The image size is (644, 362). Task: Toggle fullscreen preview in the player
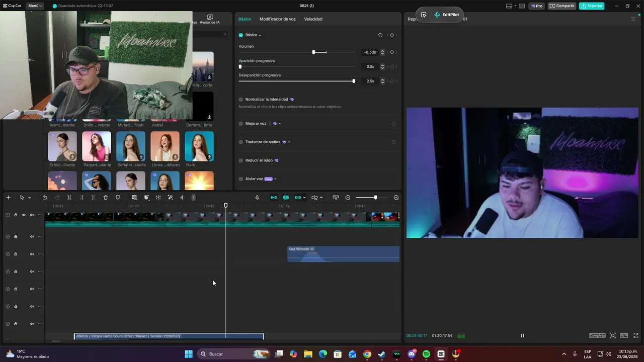(x=636, y=335)
